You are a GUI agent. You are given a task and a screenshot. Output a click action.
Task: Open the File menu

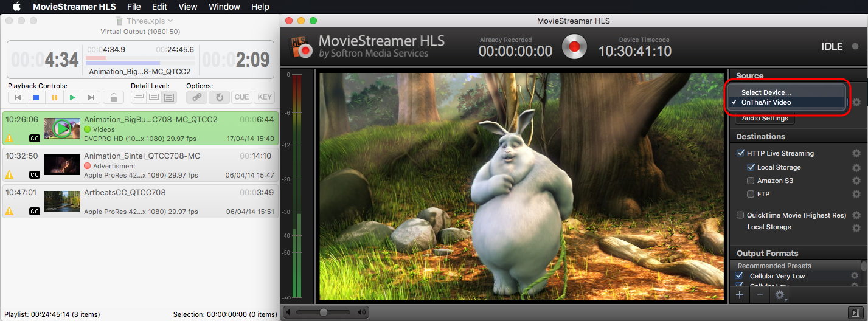(x=134, y=7)
